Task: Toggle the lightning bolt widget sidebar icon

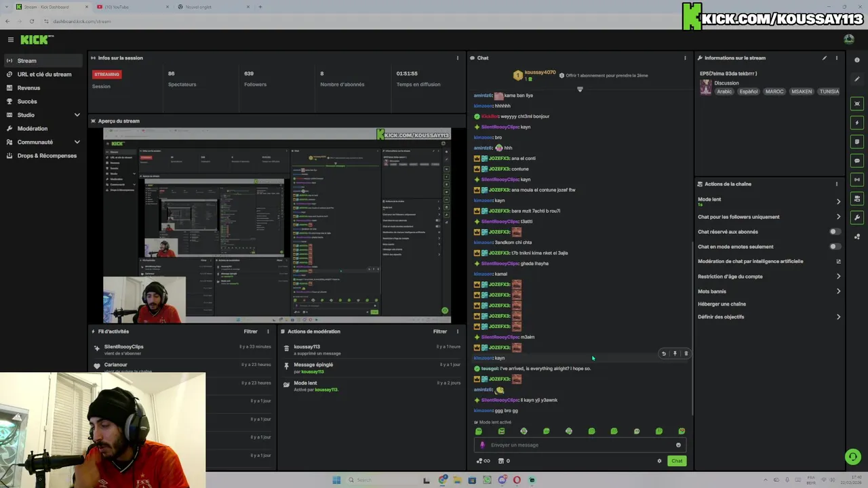Action: tap(858, 123)
